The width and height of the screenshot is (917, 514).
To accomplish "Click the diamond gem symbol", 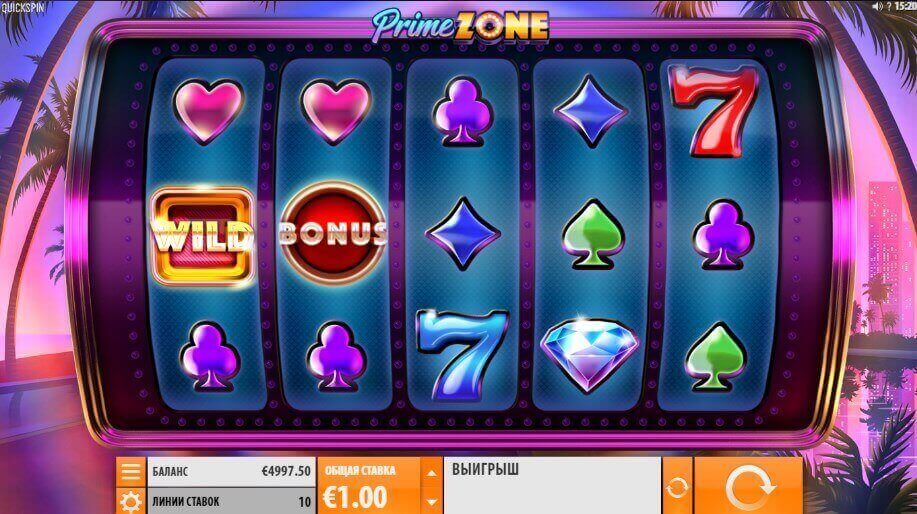I will point(589,354).
